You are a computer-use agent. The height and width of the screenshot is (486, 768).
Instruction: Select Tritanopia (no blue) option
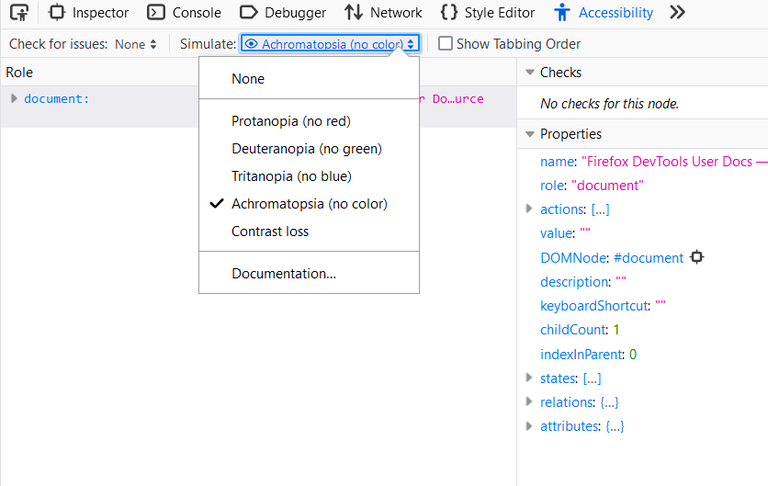(291, 176)
